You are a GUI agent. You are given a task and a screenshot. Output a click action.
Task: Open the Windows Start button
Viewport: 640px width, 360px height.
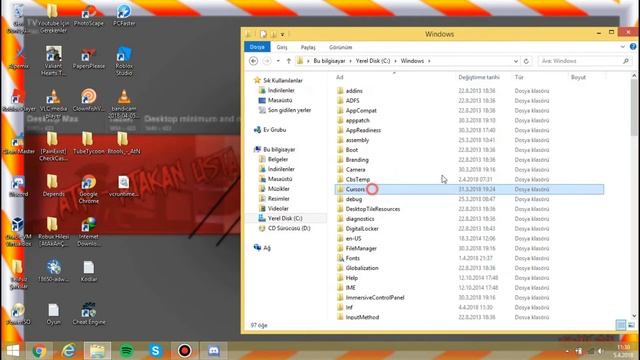(13, 351)
